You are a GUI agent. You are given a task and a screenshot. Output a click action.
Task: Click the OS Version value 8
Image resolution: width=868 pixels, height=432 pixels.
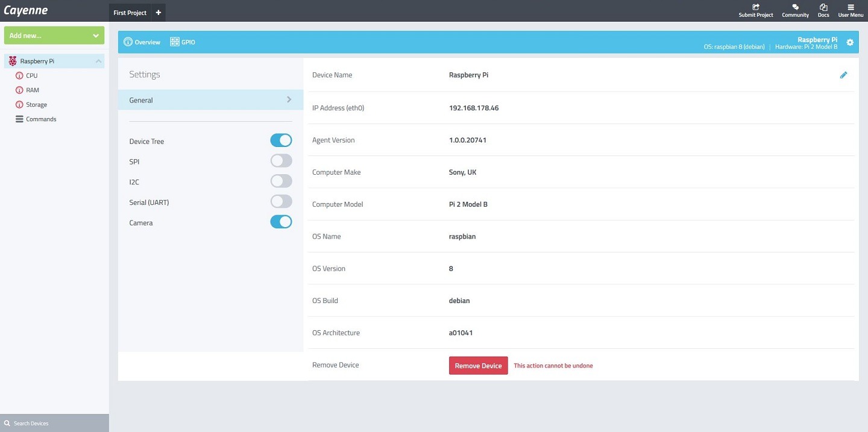(x=451, y=269)
